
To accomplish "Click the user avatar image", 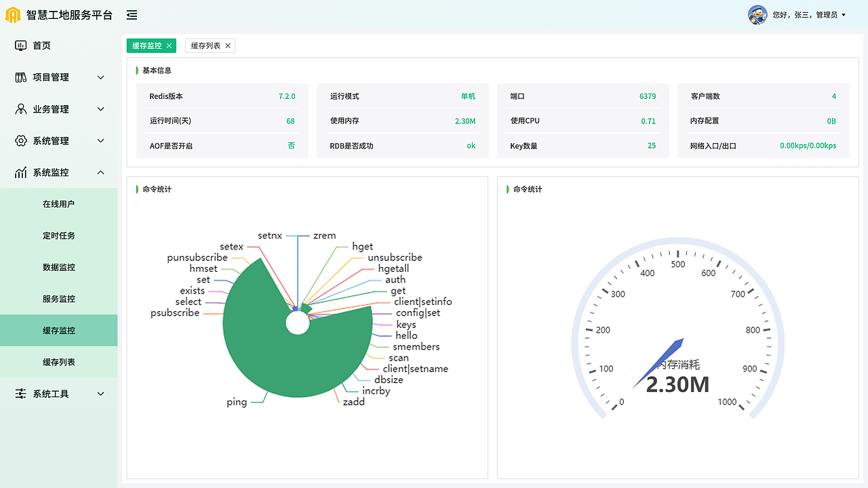I will pos(757,14).
